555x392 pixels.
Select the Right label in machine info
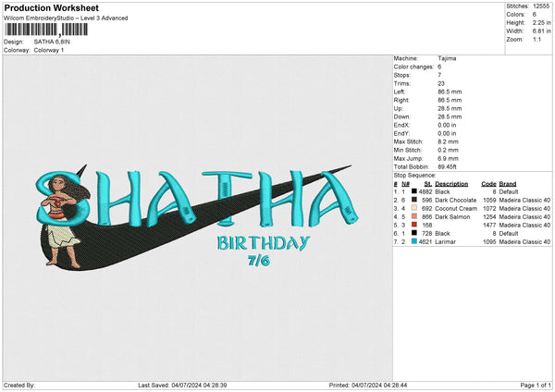click(401, 100)
